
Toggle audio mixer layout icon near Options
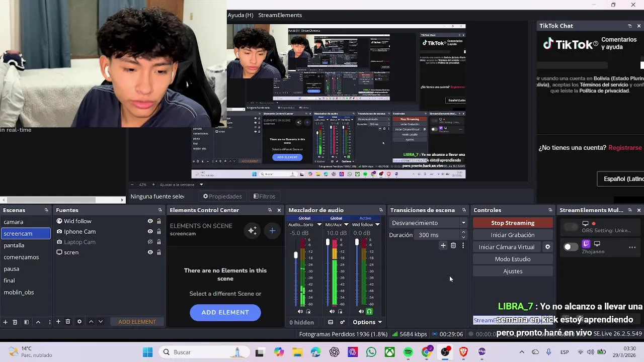[x=331, y=322]
